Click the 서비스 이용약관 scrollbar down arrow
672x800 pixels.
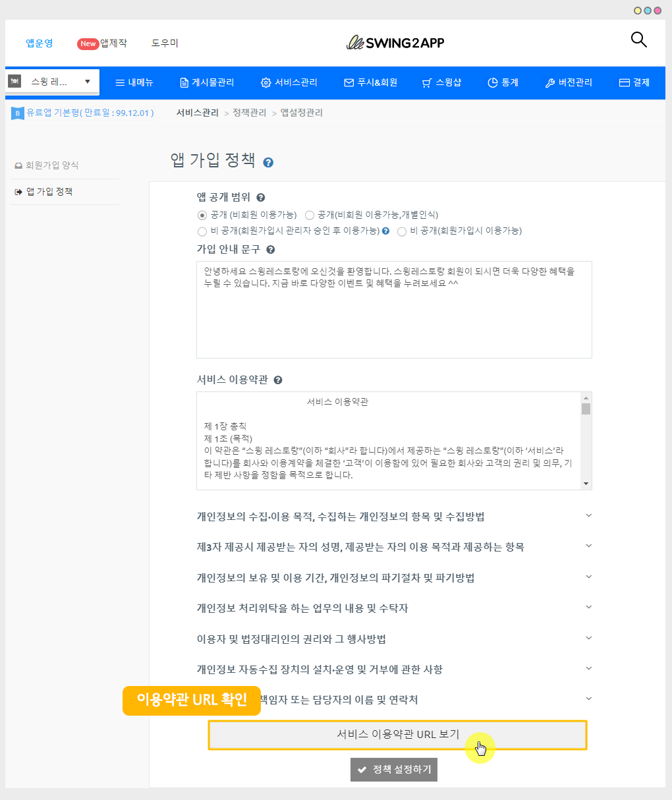[586, 484]
